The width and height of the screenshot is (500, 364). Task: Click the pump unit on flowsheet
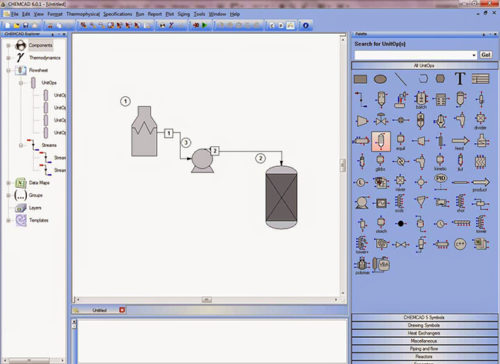[202, 160]
